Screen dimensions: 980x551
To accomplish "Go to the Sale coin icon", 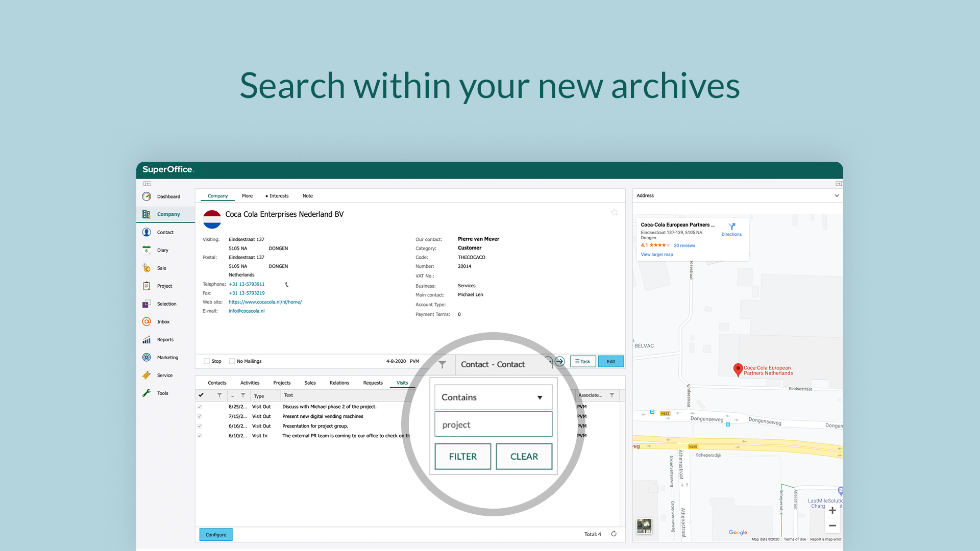I will tap(146, 268).
